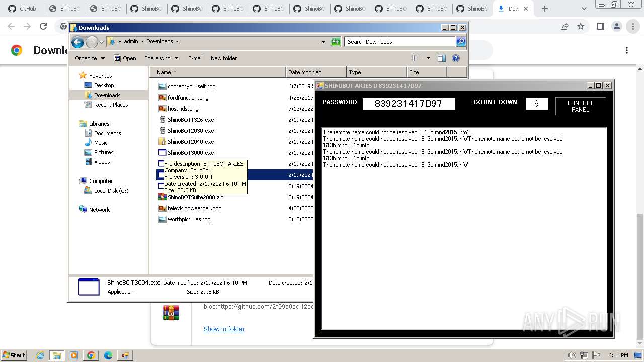Go back using Explorer's Back arrow

point(77,42)
